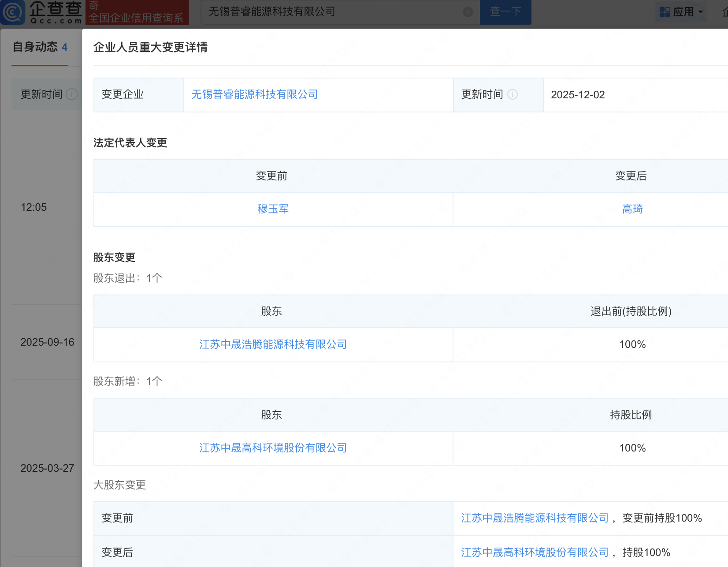Open new shareholder 江苏中晟高科环境股份有限公司
The height and width of the screenshot is (567, 728).
click(273, 448)
